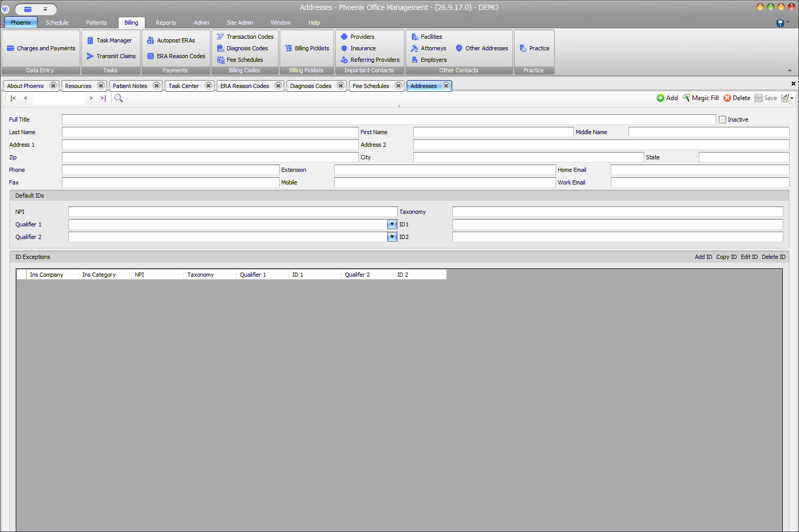The image size is (799, 532).
Task: Expand the Qualifier 2 dropdown
Action: coord(392,237)
